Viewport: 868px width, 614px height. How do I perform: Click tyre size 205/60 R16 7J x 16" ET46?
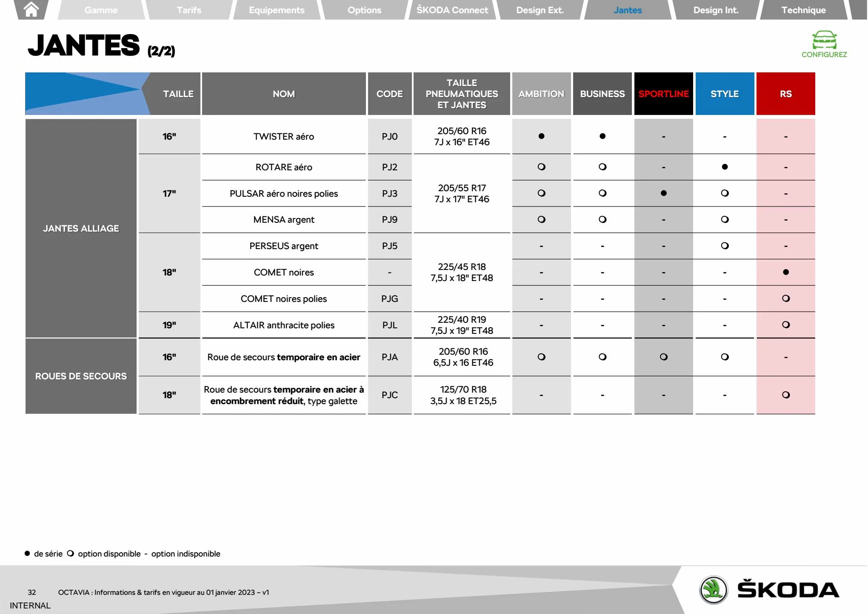[x=462, y=137]
